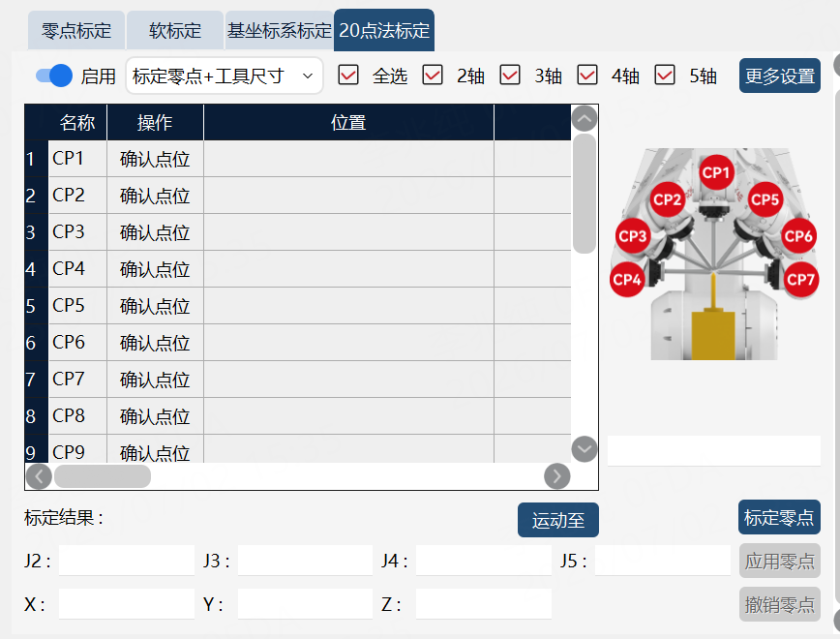The width and height of the screenshot is (840, 639).
Task: Click table scroll up arrow
Action: click(x=585, y=118)
